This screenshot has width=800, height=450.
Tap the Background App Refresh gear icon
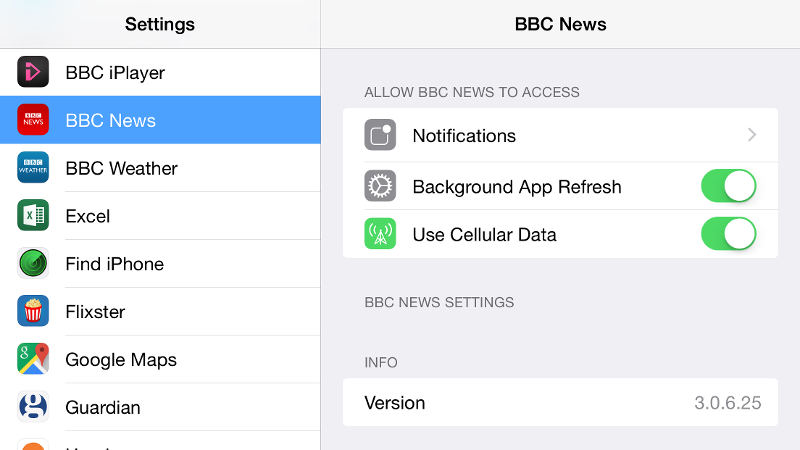pos(380,186)
